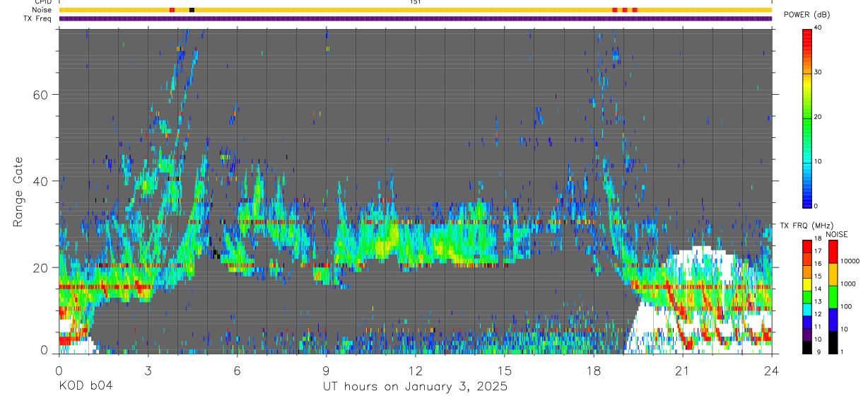The width and height of the screenshot is (868, 401).
Task: Click the POWER (dB) color scale bar
Action: point(807,117)
